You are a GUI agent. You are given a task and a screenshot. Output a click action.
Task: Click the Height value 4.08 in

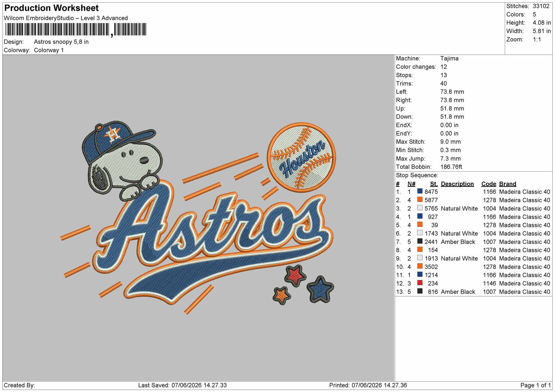click(x=542, y=23)
